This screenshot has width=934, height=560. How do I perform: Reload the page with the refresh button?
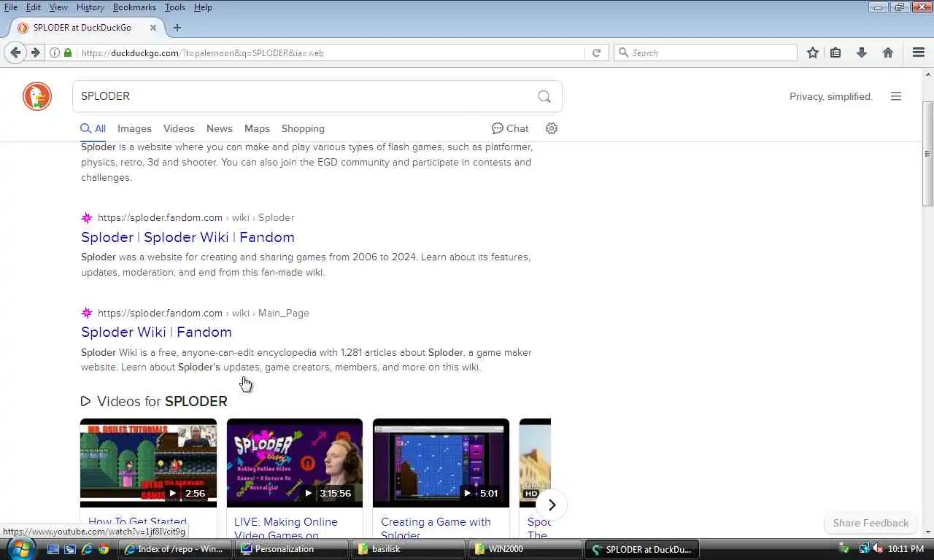pyautogui.click(x=596, y=52)
